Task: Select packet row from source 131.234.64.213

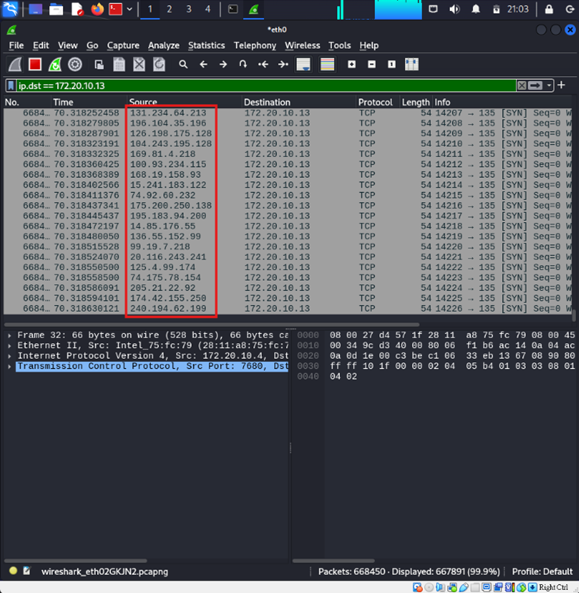Action: click(287, 113)
